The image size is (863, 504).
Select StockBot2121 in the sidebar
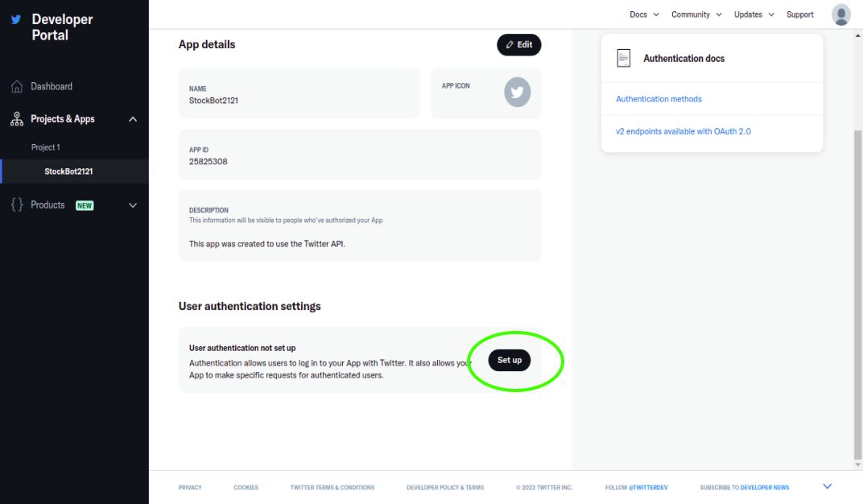click(69, 171)
